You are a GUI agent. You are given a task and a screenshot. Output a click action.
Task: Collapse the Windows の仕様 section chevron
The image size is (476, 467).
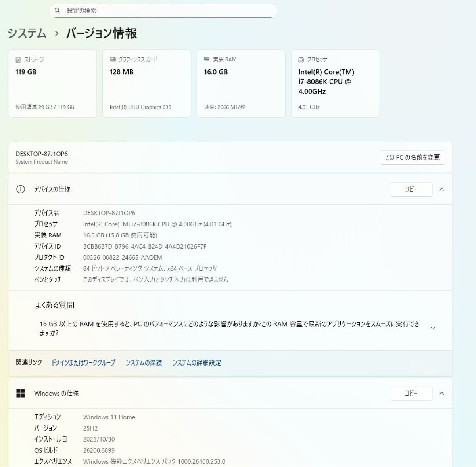click(x=441, y=393)
